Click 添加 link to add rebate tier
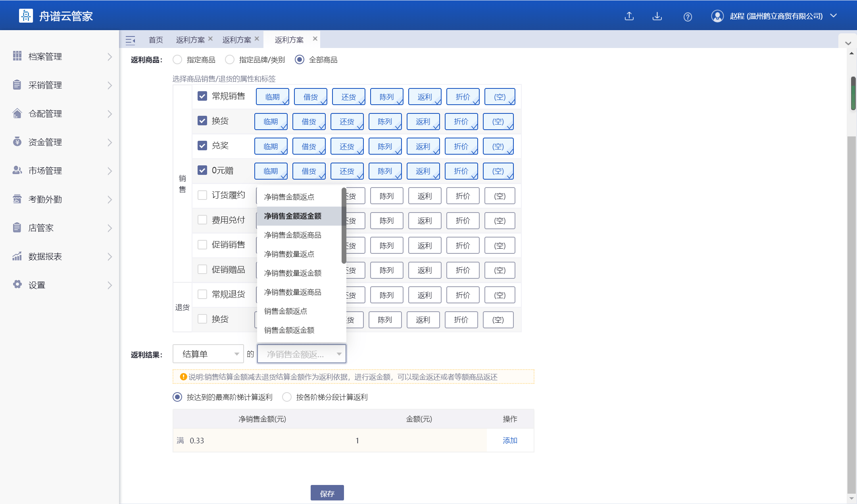The image size is (857, 504). point(509,441)
